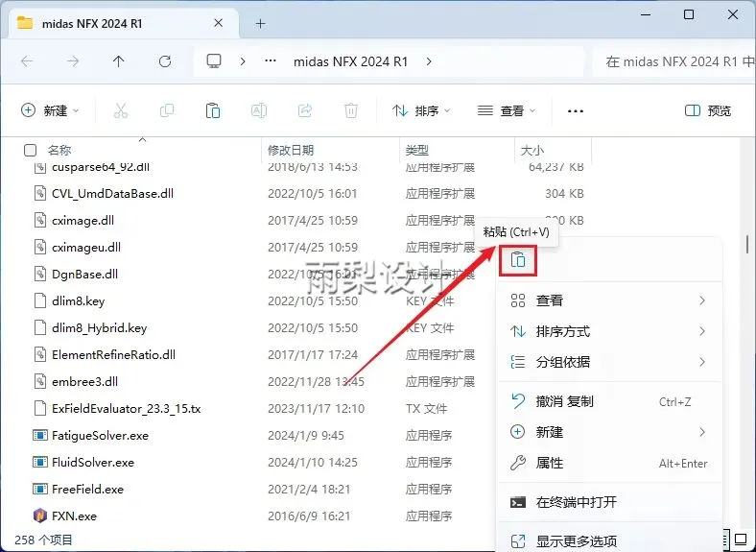Refresh the folder view

(x=165, y=61)
